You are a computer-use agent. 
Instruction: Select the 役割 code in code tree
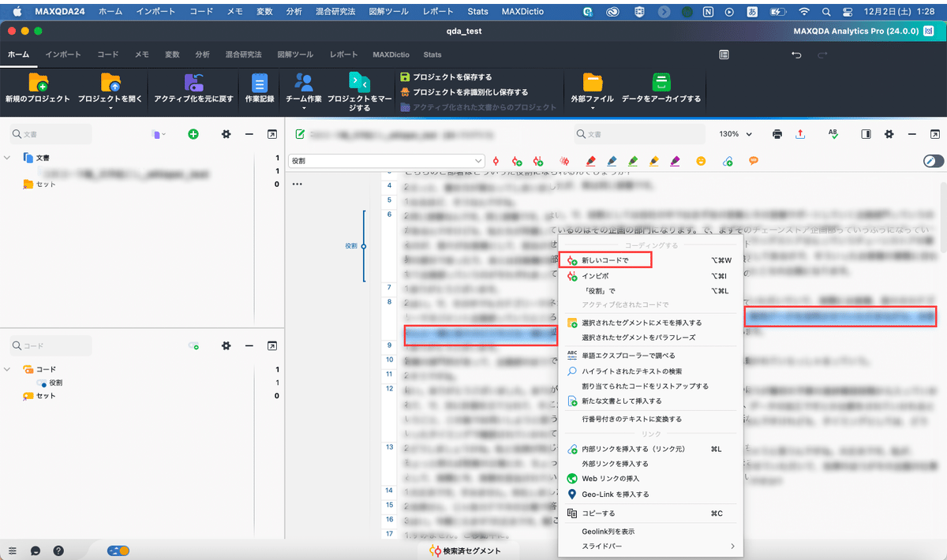55,383
